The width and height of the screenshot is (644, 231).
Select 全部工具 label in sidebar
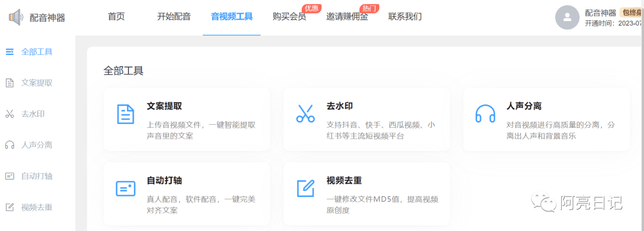37,52
